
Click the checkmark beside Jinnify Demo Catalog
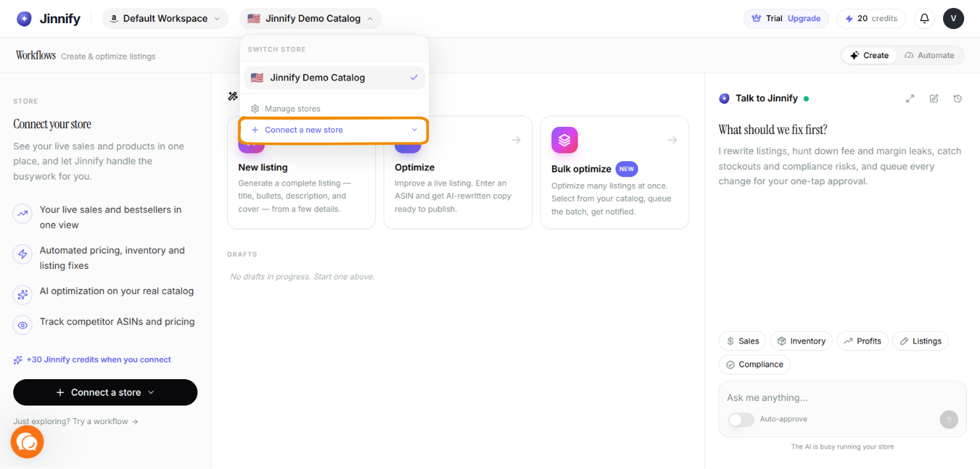point(414,77)
